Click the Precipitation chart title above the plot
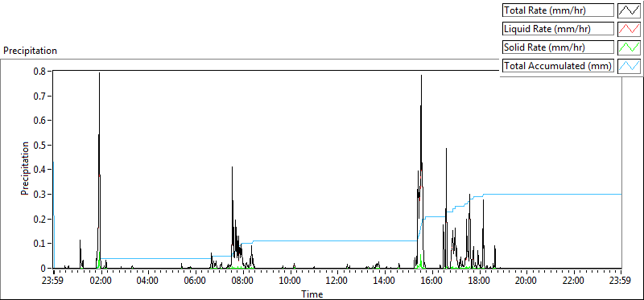The height and width of the screenshot is (300, 644). pyautogui.click(x=30, y=51)
